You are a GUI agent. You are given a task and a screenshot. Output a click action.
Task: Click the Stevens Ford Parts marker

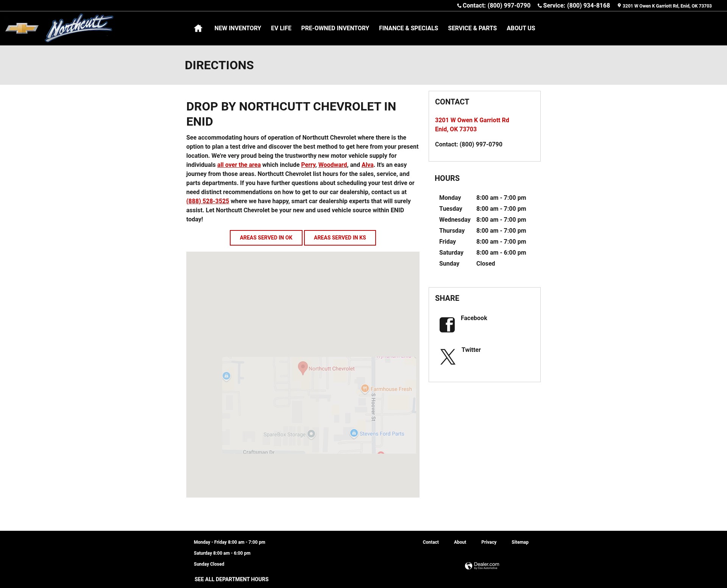[x=354, y=433]
